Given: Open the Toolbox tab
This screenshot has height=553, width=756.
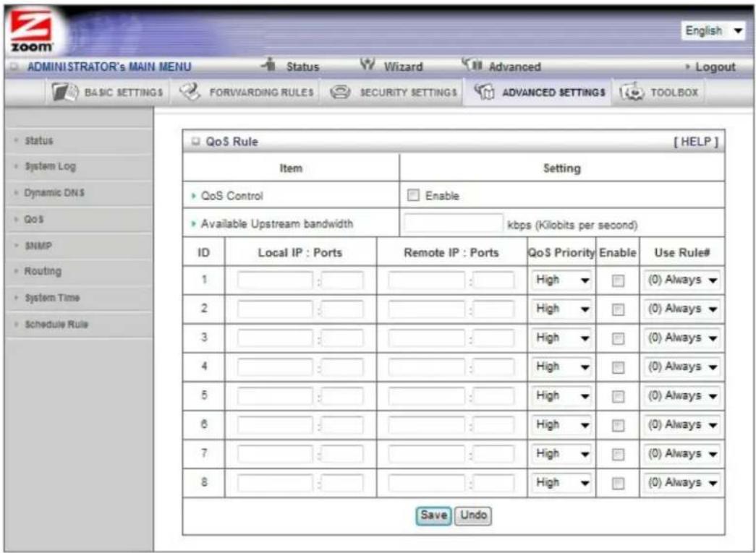Looking at the screenshot, I should click(658, 92).
